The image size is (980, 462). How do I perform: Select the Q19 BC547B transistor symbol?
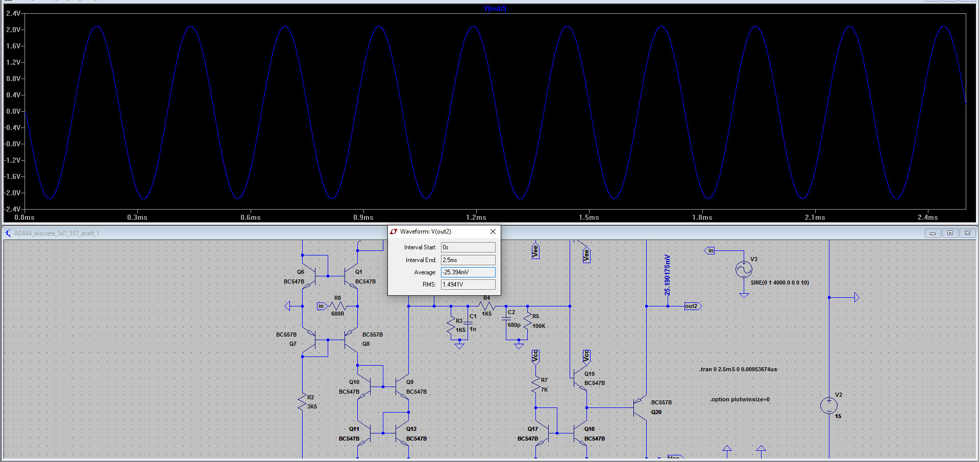(x=580, y=378)
